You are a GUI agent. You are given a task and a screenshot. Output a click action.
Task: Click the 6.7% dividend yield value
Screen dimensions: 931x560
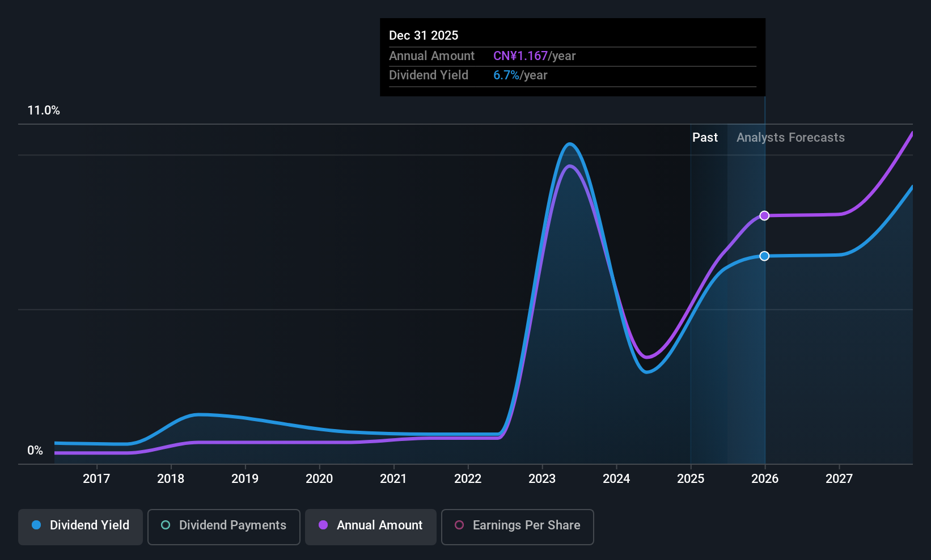point(506,75)
